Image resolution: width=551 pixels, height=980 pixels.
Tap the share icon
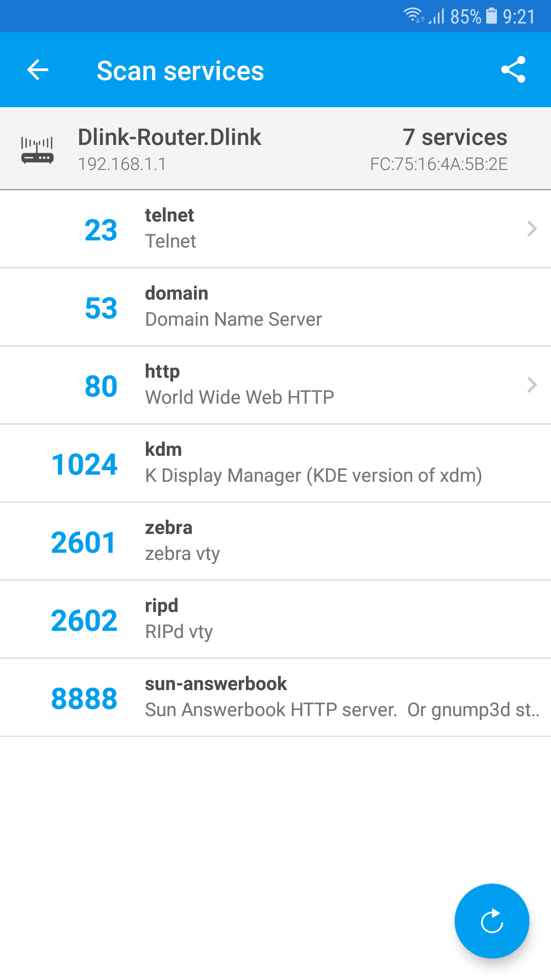[513, 70]
